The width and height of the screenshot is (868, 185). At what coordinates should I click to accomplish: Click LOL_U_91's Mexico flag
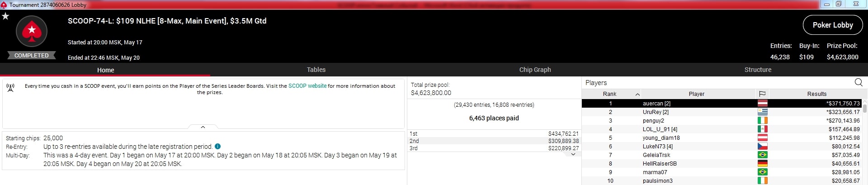coord(763,129)
